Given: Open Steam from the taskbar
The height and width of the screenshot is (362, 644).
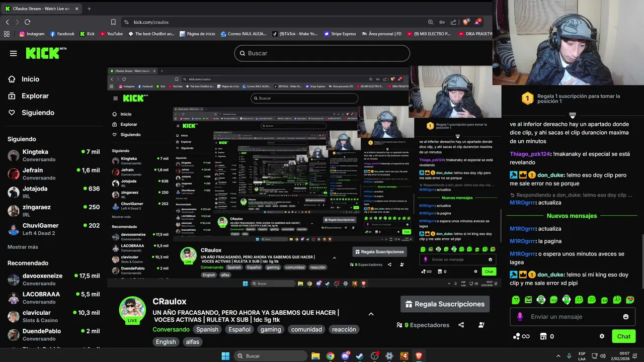Looking at the screenshot, I should tap(359, 356).
